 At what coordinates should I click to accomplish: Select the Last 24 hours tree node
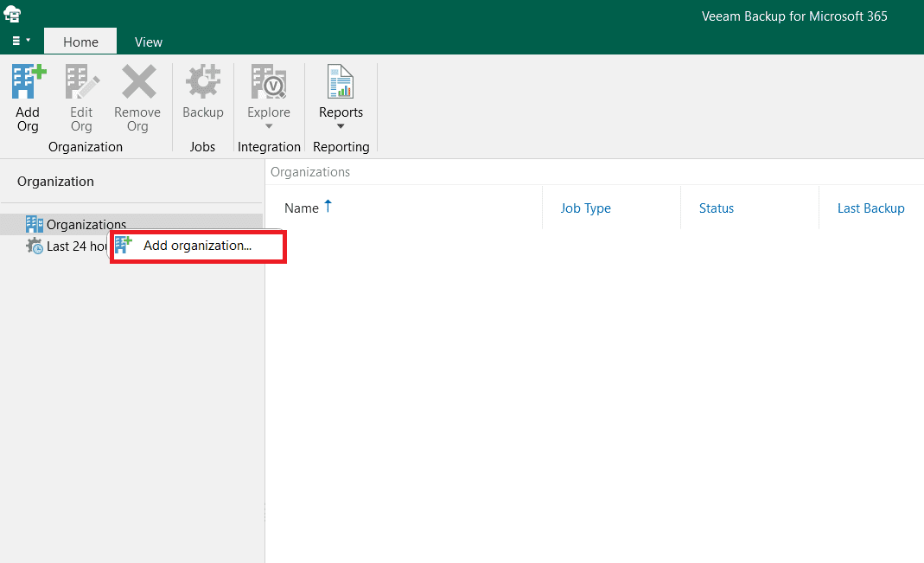66,246
